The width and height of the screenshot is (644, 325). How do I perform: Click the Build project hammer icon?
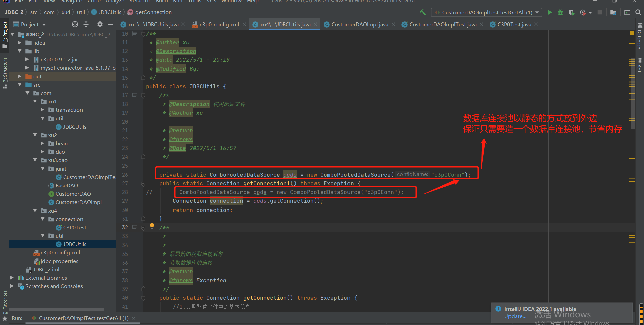pyautogui.click(x=423, y=12)
